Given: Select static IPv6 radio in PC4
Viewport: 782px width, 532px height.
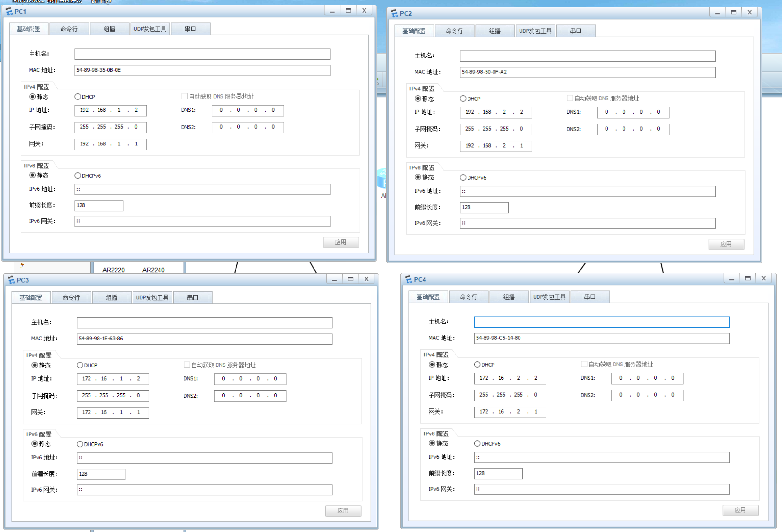Looking at the screenshot, I should point(432,443).
